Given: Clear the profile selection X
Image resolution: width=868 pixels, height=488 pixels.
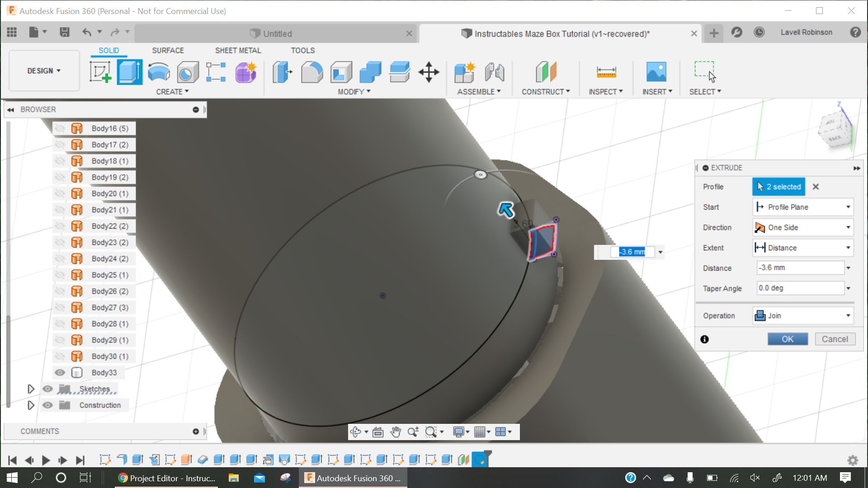Looking at the screenshot, I should click(816, 187).
